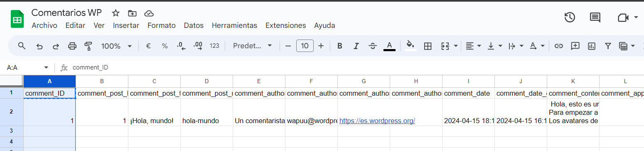Open the filter views table icon
Viewport: 644px width, 151px height.
623,46
